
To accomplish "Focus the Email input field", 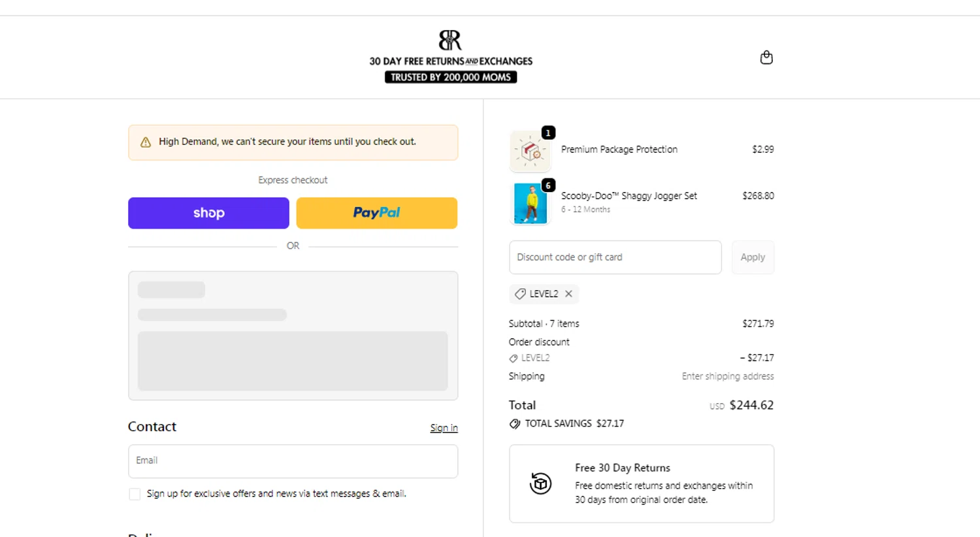I will point(293,461).
